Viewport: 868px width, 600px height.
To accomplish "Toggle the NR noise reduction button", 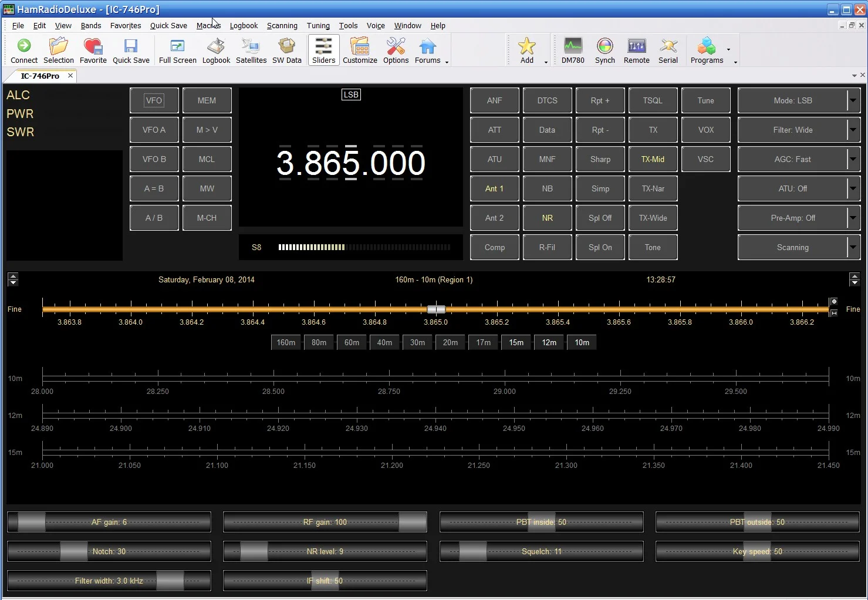I will point(548,218).
